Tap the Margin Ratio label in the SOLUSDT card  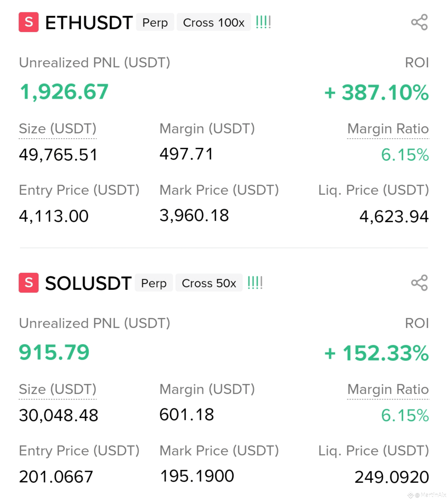[388, 389]
